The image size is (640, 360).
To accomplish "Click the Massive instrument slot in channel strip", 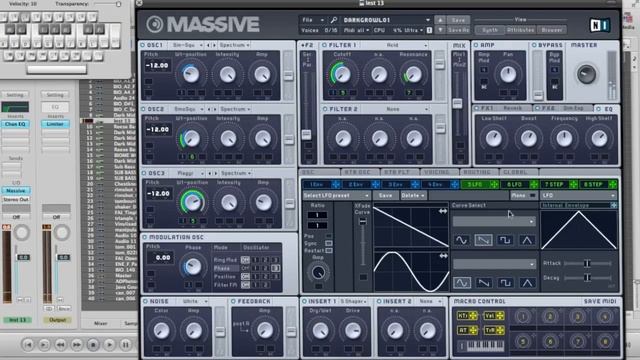I will click(16, 191).
